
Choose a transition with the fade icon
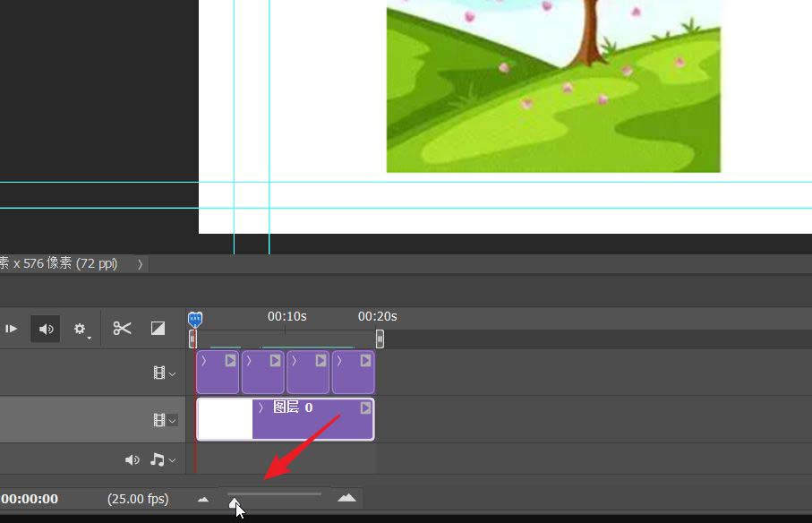[158, 329]
